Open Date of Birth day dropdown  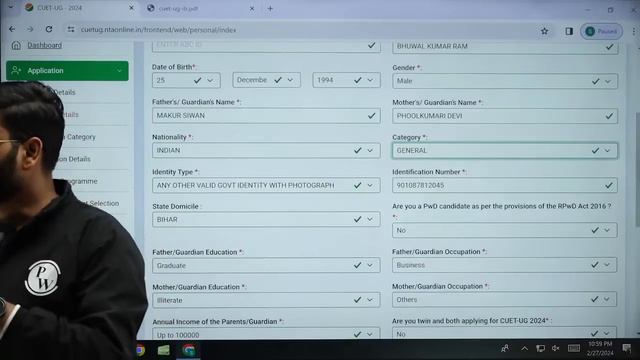[186, 80]
